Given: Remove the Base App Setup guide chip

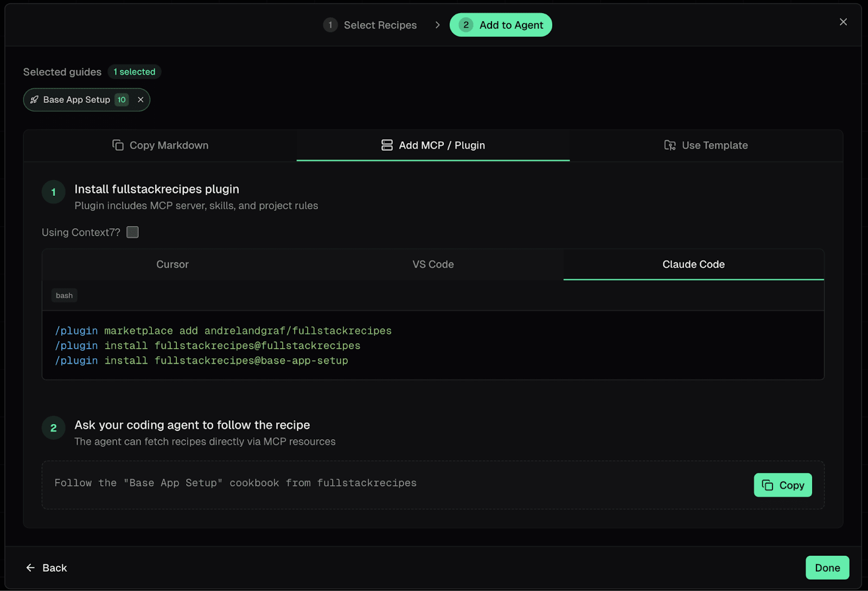Looking at the screenshot, I should pos(141,100).
